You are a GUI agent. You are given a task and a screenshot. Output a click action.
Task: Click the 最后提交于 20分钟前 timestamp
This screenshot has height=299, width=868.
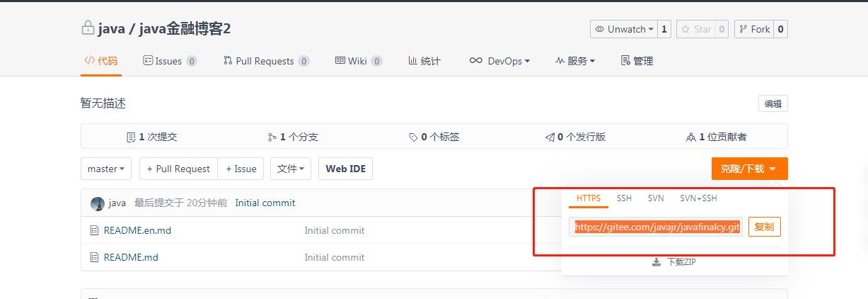point(181,203)
